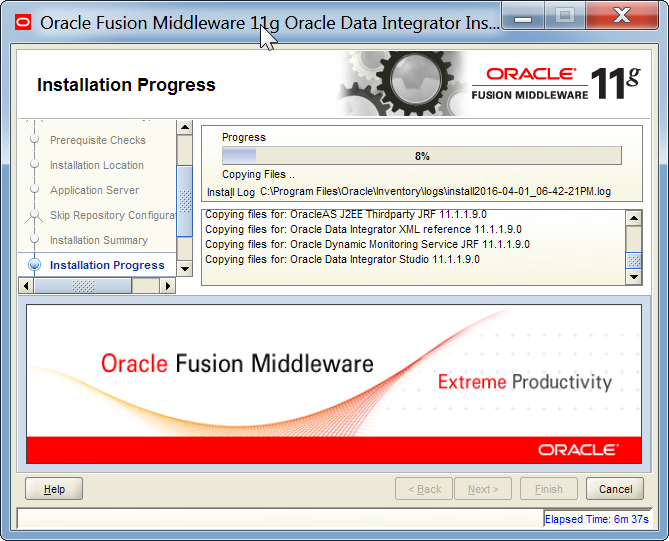
Task: Click the disabled Next button
Action: (483, 489)
